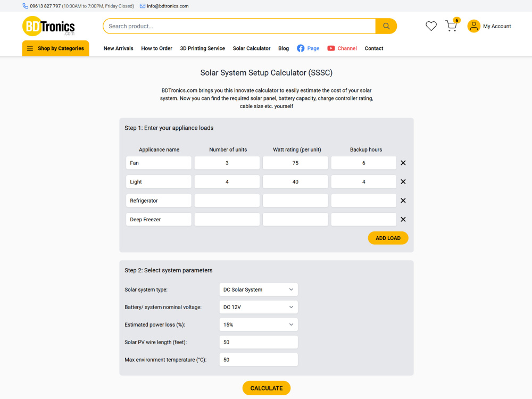
Task: Click the Facebook logo icon
Action: [301, 48]
